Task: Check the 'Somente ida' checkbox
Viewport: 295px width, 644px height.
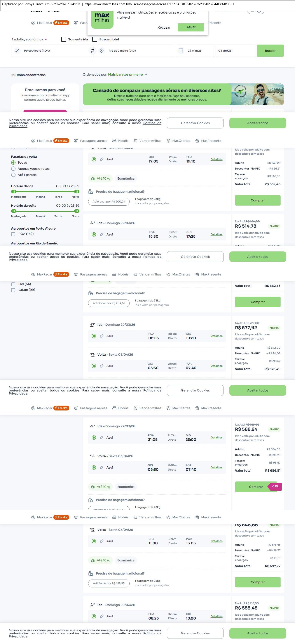Action: [x=64, y=40]
